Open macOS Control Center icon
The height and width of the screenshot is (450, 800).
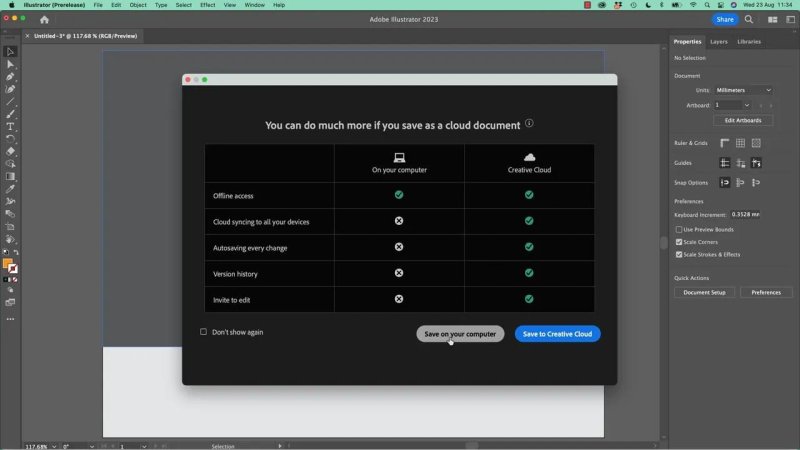click(x=720, y=5)
